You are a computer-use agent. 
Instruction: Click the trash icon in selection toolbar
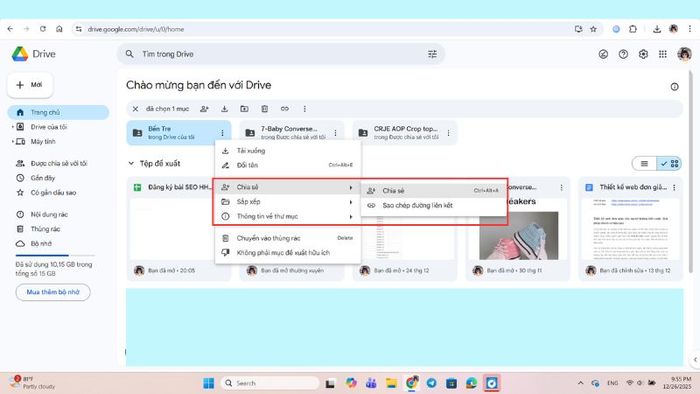click(x=264, y=109)
